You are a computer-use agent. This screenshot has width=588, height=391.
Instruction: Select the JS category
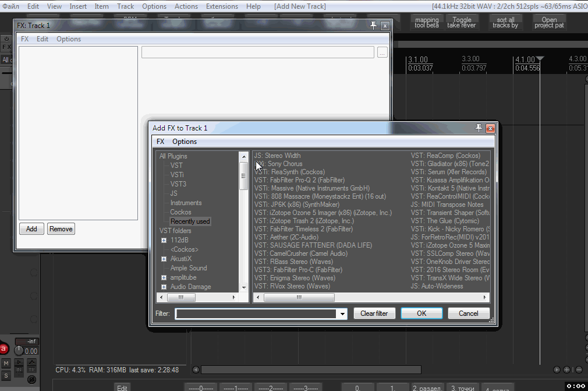(x=173, y=193)
